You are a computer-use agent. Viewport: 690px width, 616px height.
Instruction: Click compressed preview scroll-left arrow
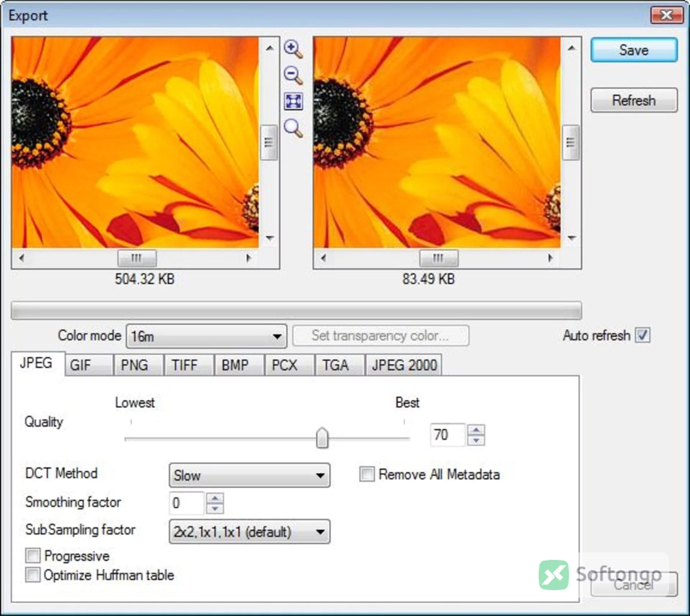pos(323,258)
